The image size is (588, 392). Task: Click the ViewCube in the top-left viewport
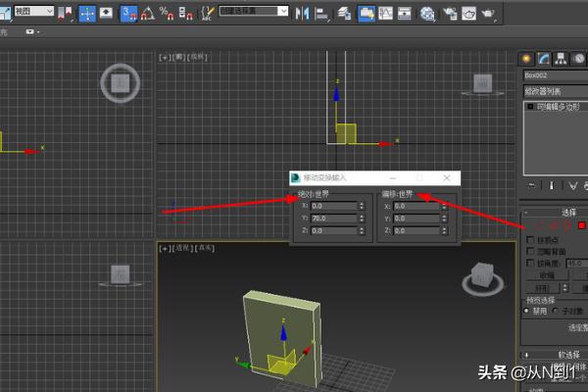point(121,83)
